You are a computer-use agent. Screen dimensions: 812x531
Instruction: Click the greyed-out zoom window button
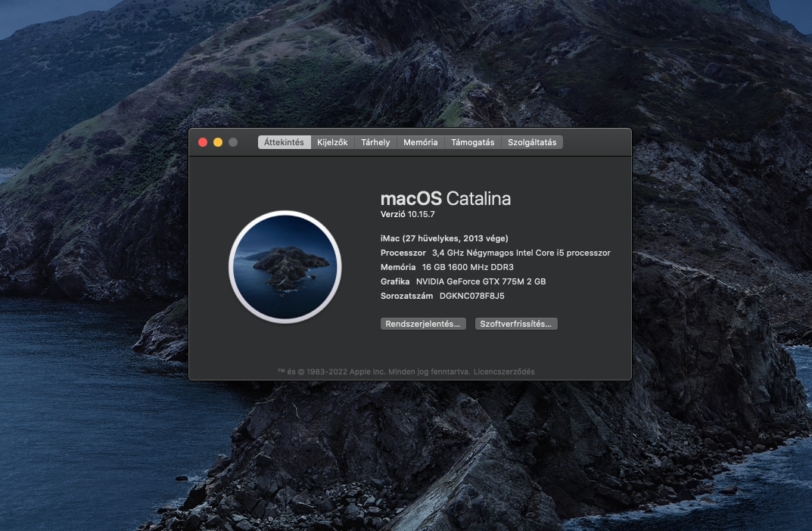click(233, 142)
